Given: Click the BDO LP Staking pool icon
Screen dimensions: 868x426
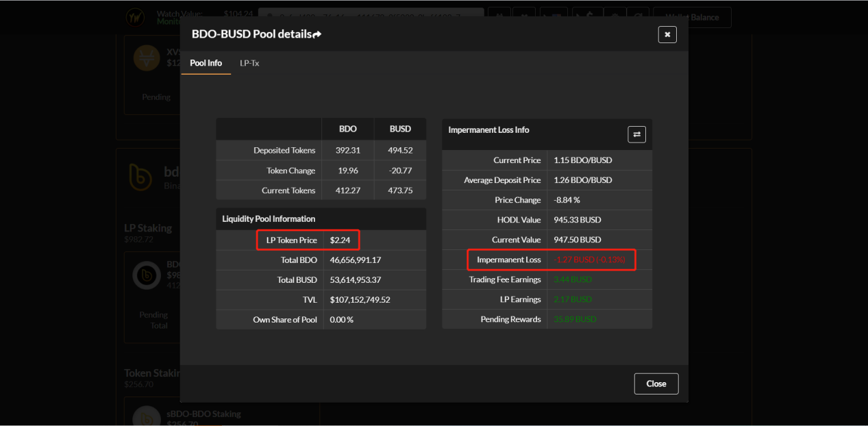Looking at the screenshot, I should (x=147, y=275).
